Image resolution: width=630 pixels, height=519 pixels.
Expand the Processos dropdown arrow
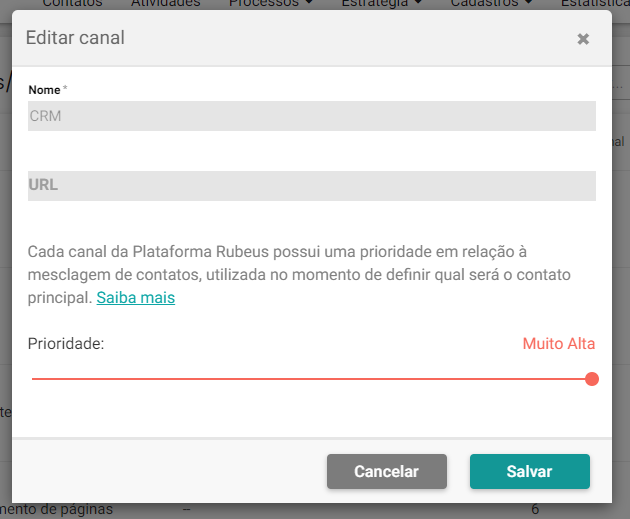tap(309, 2)
